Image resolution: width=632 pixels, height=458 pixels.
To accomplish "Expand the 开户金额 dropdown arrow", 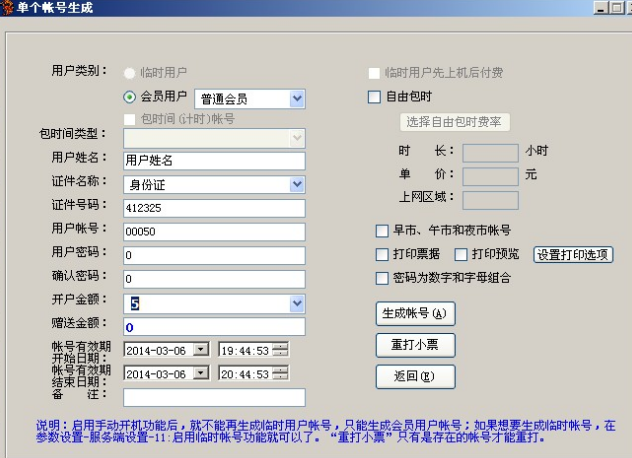I will tap(297, 304).
